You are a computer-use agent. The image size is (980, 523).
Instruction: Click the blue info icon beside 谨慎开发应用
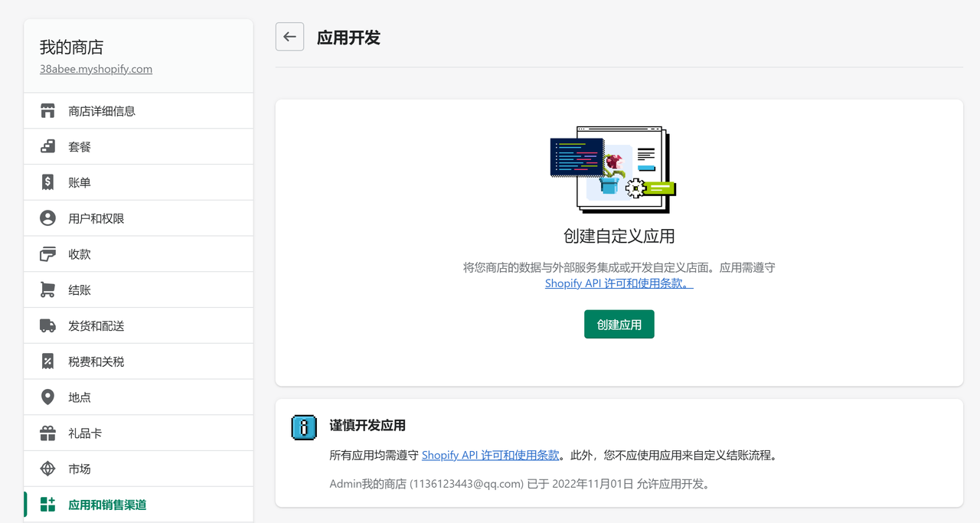click(304, 427)
